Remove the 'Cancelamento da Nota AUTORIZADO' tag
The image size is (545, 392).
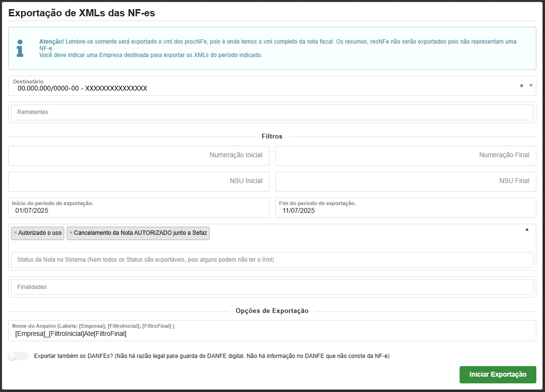click(71, 233)
